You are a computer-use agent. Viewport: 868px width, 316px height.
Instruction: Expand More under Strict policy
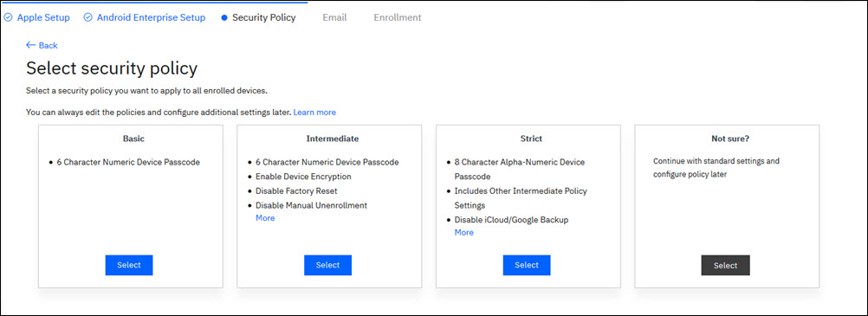[x=464, y=232]
